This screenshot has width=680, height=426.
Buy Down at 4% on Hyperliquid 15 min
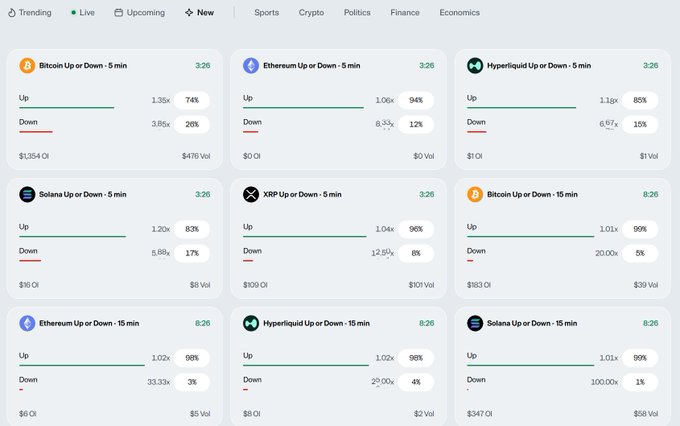pyautogui.click(x=416, y=382)
